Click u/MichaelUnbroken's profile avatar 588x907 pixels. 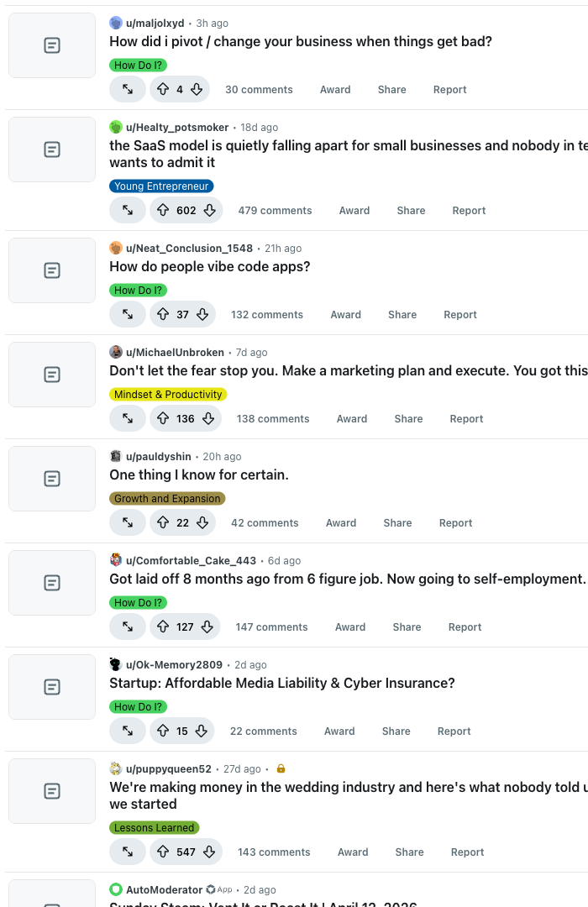coord(116,352)
